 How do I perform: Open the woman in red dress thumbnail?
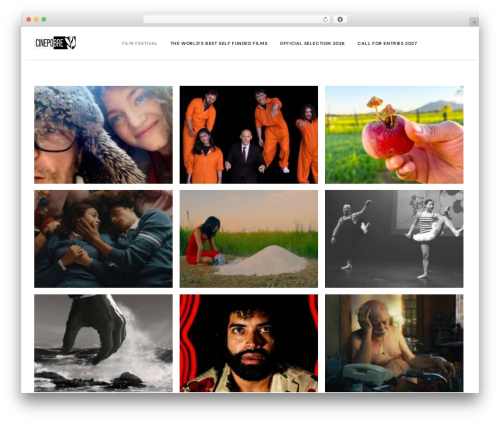click(249, 239)
